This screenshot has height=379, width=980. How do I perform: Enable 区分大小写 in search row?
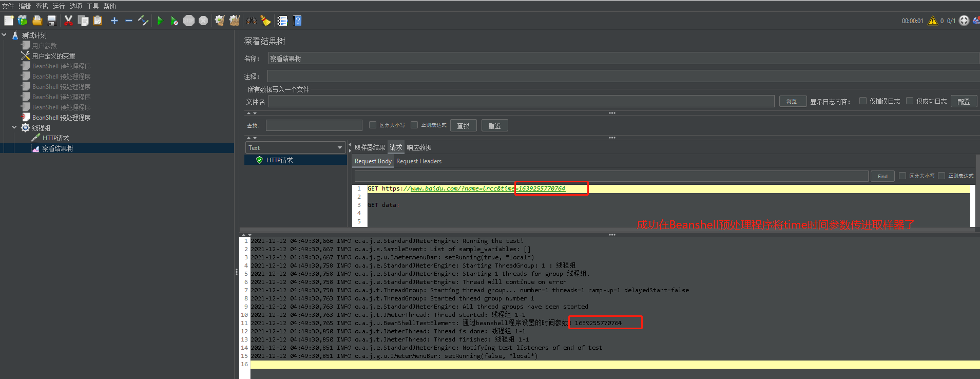[373, 125]
